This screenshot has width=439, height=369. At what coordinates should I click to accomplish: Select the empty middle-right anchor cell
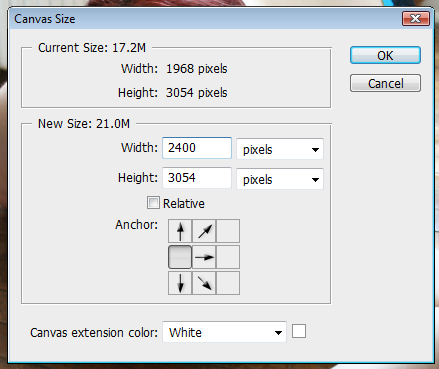point(228,257)
